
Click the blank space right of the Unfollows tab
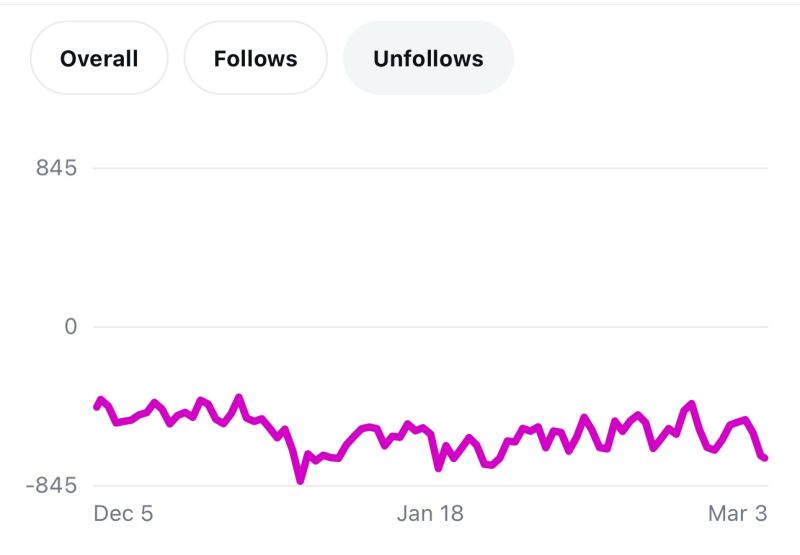coord(650,59)
